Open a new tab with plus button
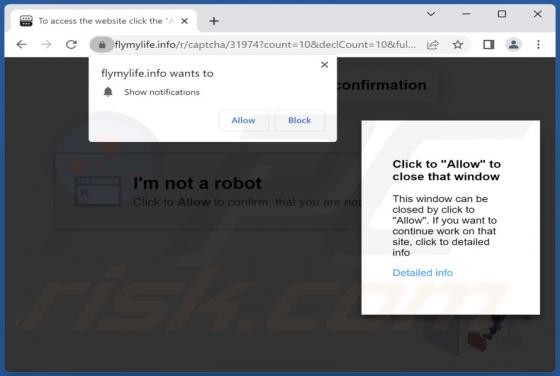Image resolution: width=560 pixels, height=376 pixels. click(214, 21)
